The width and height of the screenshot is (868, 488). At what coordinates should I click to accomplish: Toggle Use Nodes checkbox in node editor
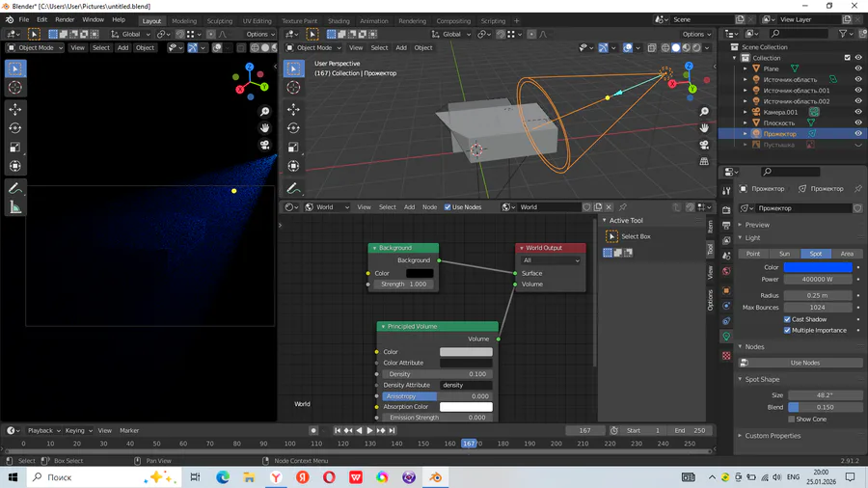coord(448,207)
